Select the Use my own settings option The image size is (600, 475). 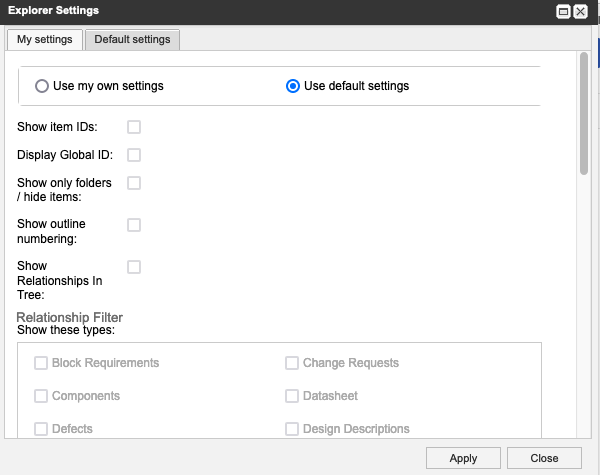(42, 86)
